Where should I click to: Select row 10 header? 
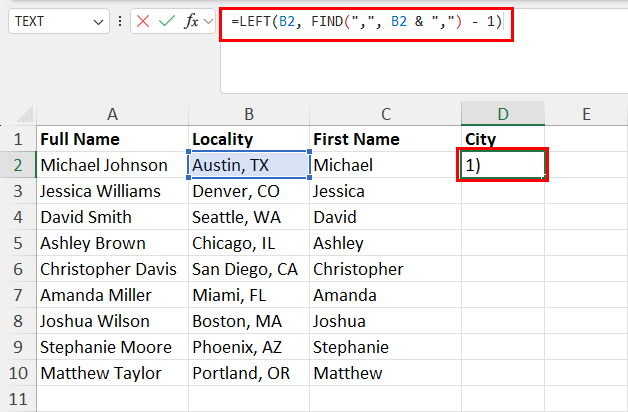coord(18,373)
